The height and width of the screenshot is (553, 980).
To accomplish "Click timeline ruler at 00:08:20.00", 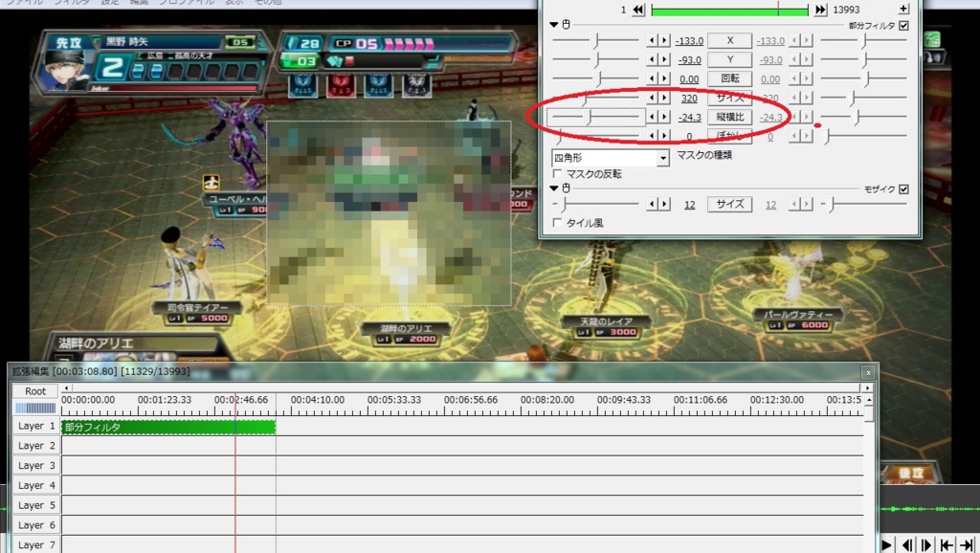I will click(546, 400).
